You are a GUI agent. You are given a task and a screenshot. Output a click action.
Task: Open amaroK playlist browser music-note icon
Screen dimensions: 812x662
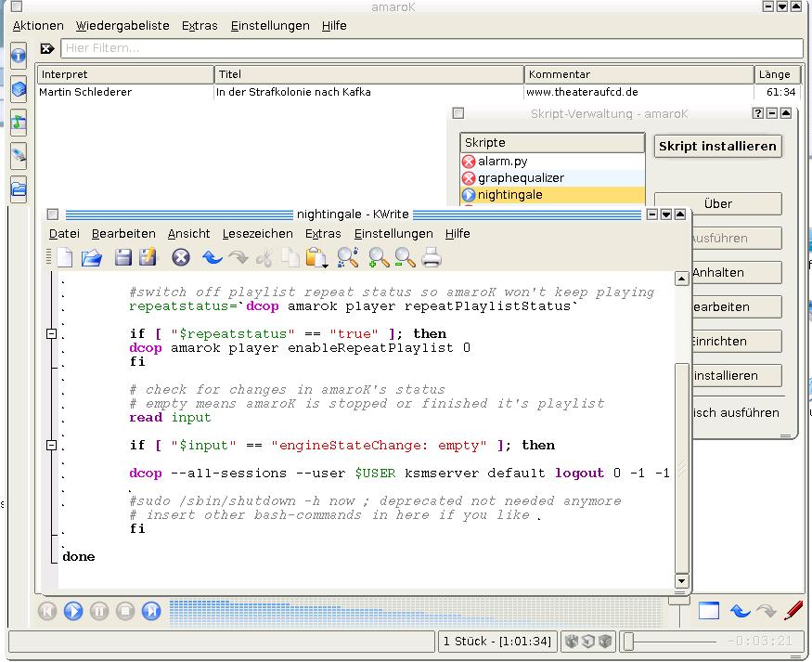(19, 123)
